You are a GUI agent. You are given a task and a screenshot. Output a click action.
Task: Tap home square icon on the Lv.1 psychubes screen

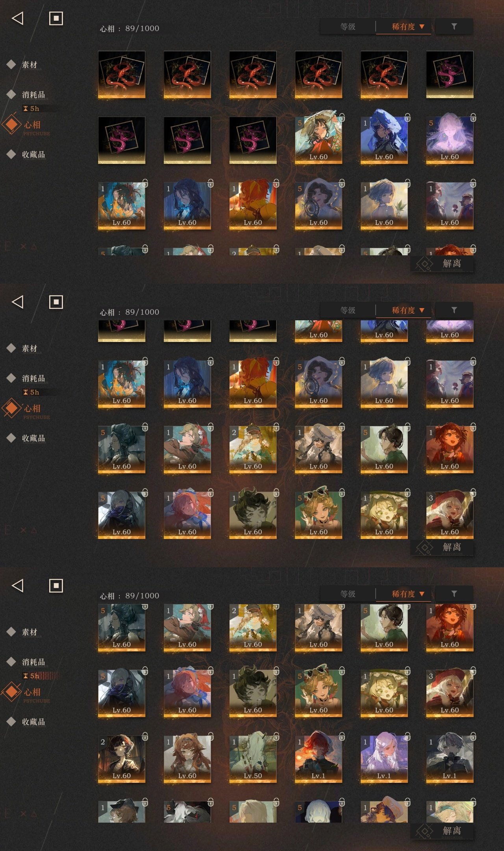tap(56, 585)
